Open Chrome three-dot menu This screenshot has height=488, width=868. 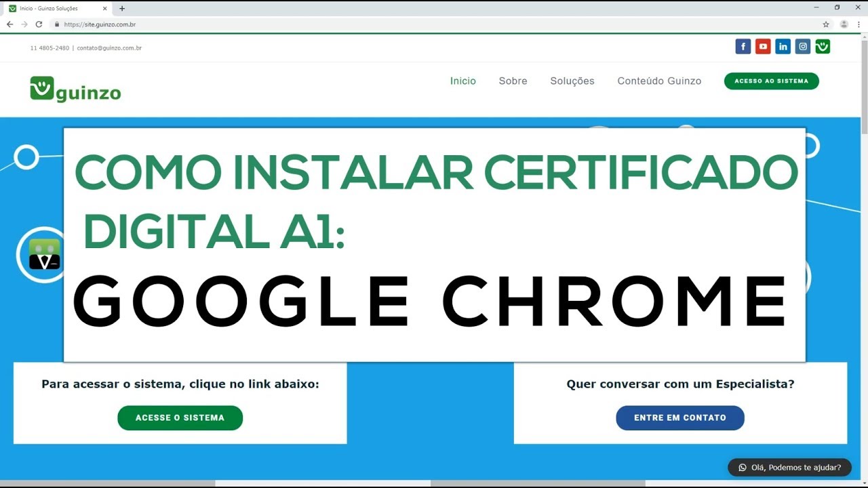pyautogui.click(x=860, y=24)
